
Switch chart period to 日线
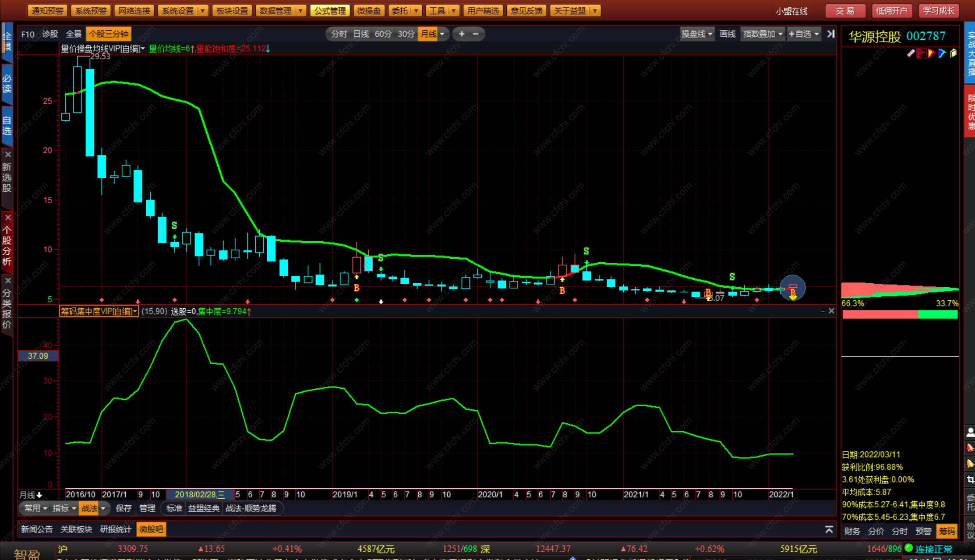point(361,34)
